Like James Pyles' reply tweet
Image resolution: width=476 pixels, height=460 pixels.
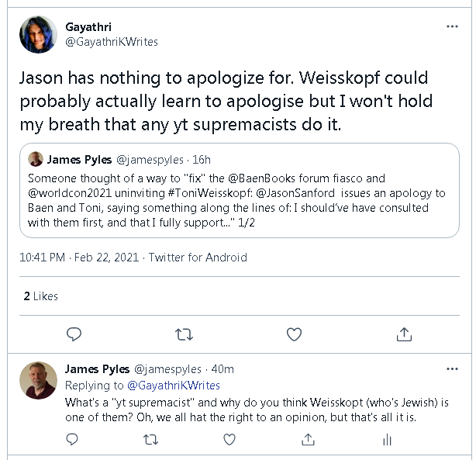pyautogui.click(x=229, y=439)
